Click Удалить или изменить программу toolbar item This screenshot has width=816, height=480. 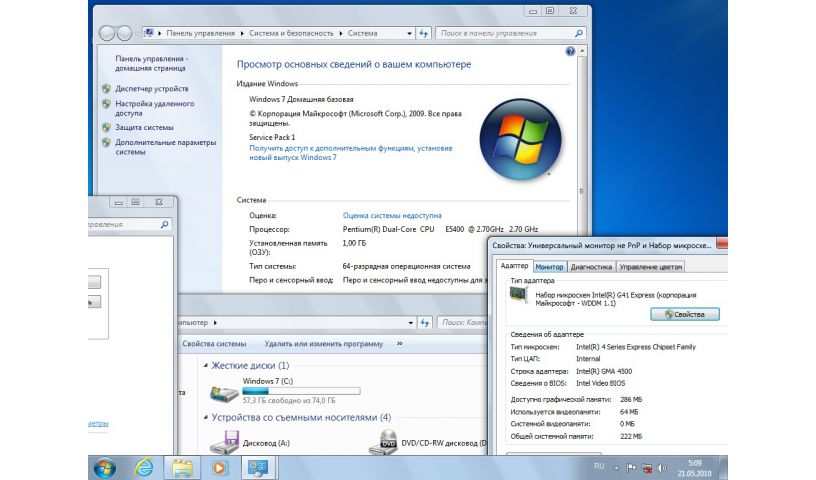324,344
